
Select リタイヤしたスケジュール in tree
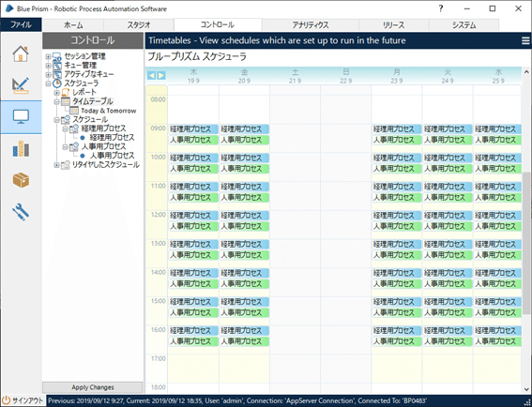click(x=106, y=165)
